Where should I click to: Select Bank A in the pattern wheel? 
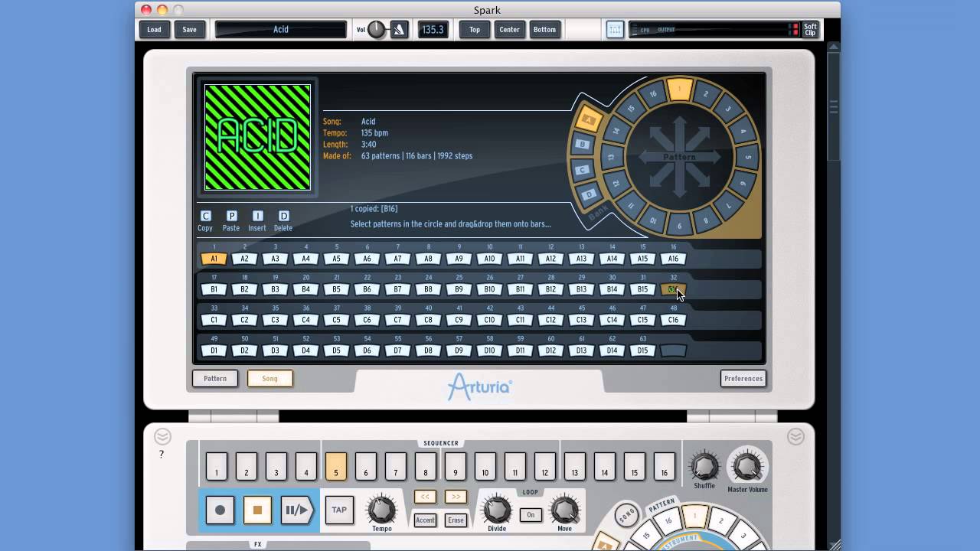pos(588,120)
